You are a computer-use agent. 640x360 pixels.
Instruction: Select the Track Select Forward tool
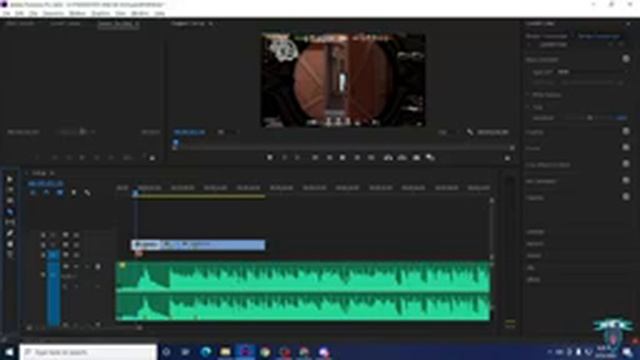point(10,190)
